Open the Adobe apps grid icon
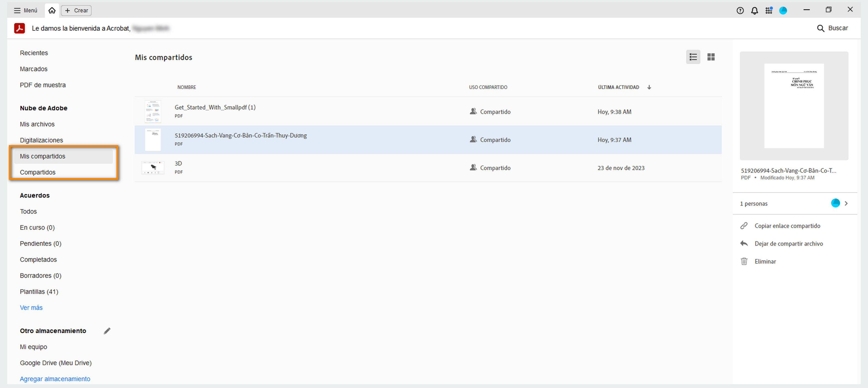 (x=769, y=10)
